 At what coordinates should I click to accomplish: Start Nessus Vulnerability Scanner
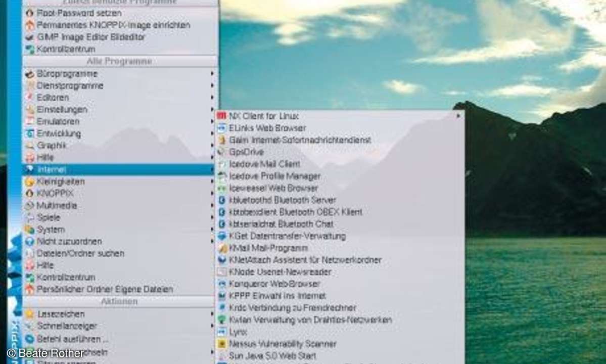coord(340,343)
